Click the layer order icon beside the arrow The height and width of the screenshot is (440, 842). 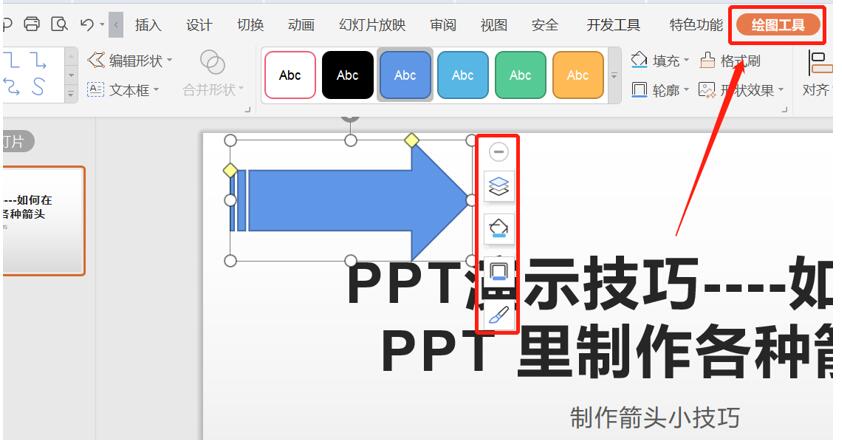click(498, 185)
